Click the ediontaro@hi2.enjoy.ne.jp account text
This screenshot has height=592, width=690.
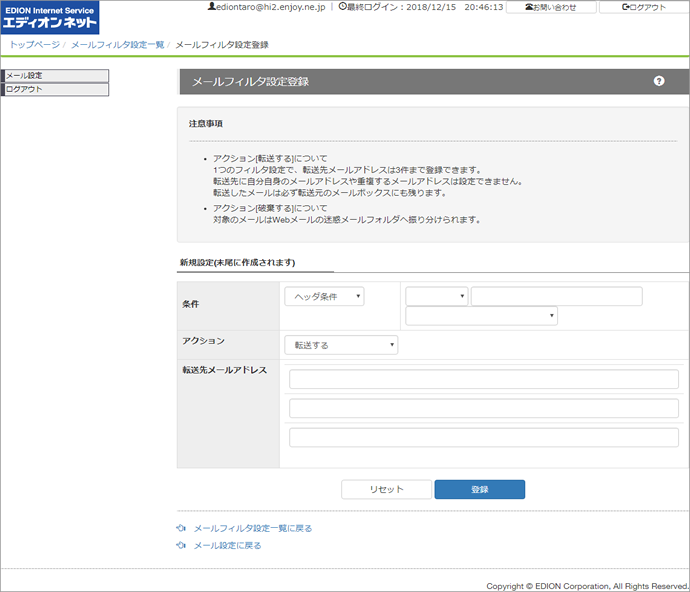coord(271,7)
